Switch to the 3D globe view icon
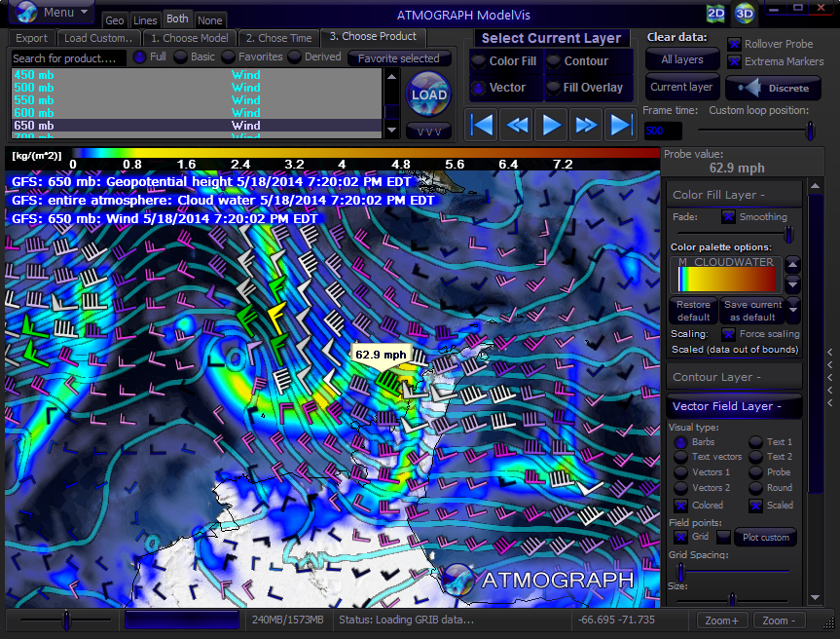The height and width of the screenshot is (639, 840). pos(745,14)
